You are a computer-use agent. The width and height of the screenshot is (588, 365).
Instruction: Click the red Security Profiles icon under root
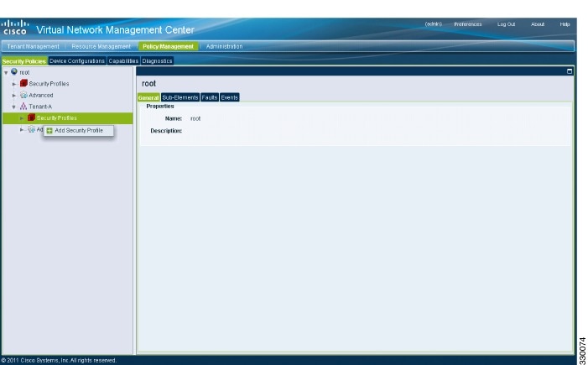point(23,83)
